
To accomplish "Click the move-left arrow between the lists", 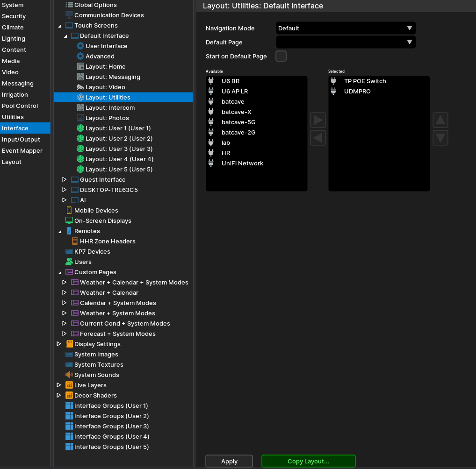I will click(318, 138).
